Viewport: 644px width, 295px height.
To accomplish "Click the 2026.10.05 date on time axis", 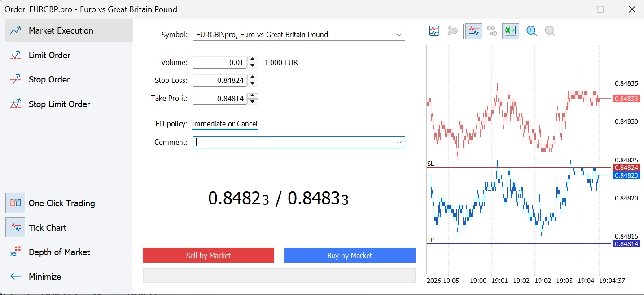I will click(x=442, y=281).
